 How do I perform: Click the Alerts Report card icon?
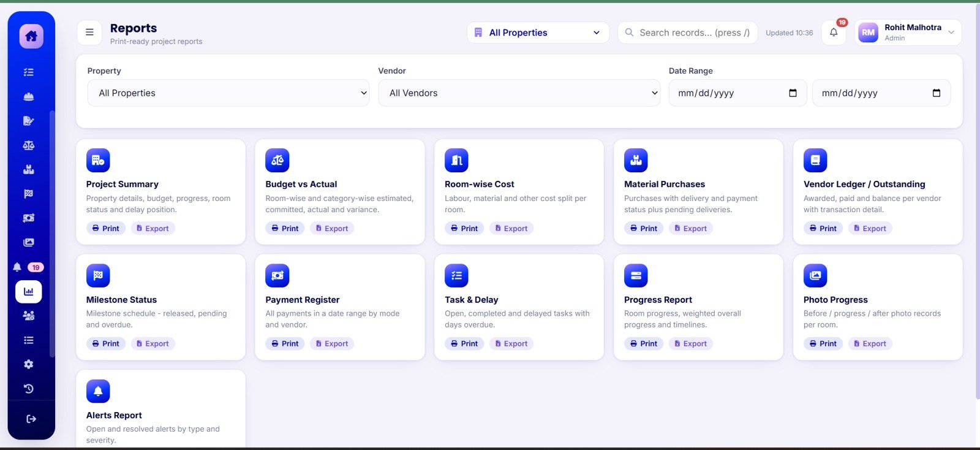[x=98, y=391]
